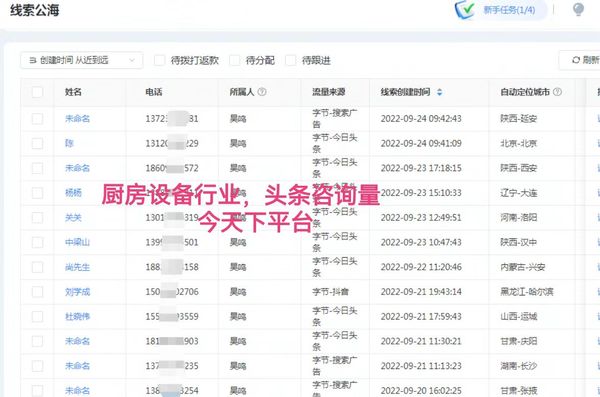This screenshot has height=397, width=600.
Task: Open the lead named 中梁山
Action: tap(77, 242)
